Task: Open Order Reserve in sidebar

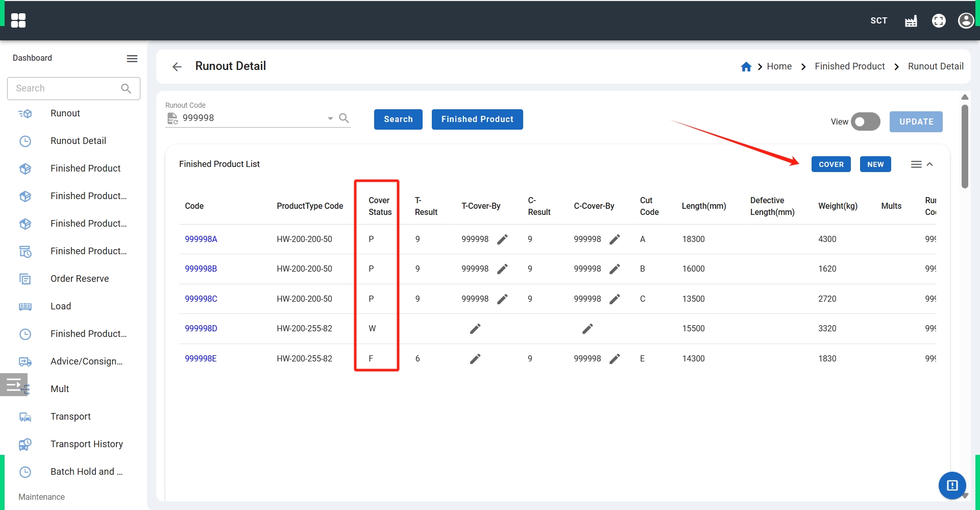Action: [x=80, y=279]
